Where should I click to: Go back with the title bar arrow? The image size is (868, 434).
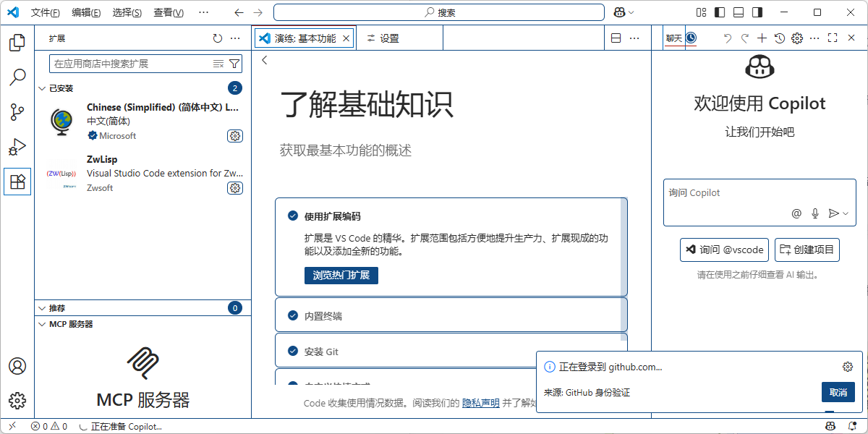[239, 12]
